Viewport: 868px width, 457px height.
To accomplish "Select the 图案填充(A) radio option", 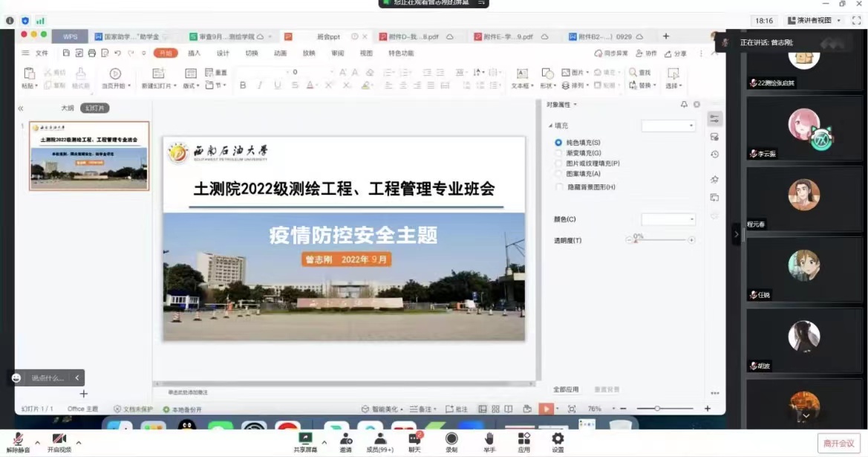I will click(x=559, y=173).
